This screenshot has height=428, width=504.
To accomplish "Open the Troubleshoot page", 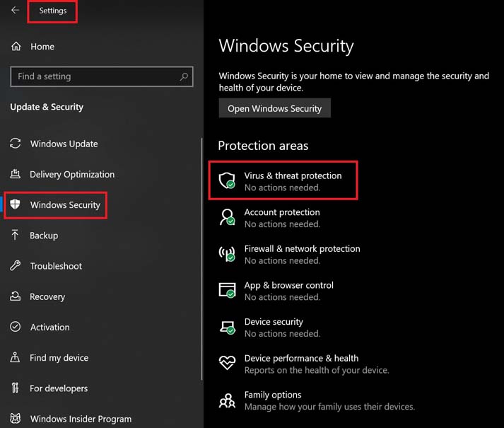I will [x=56, y=266].
